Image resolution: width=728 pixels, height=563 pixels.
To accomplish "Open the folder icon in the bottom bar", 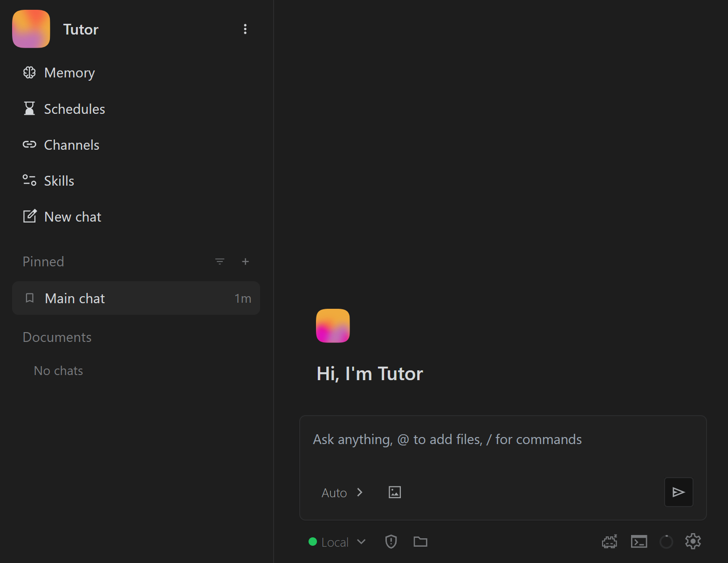I will [x=420, y=542].
